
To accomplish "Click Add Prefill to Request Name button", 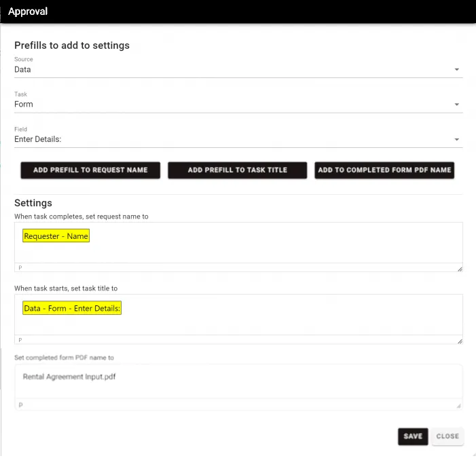I will click(90, 170).
